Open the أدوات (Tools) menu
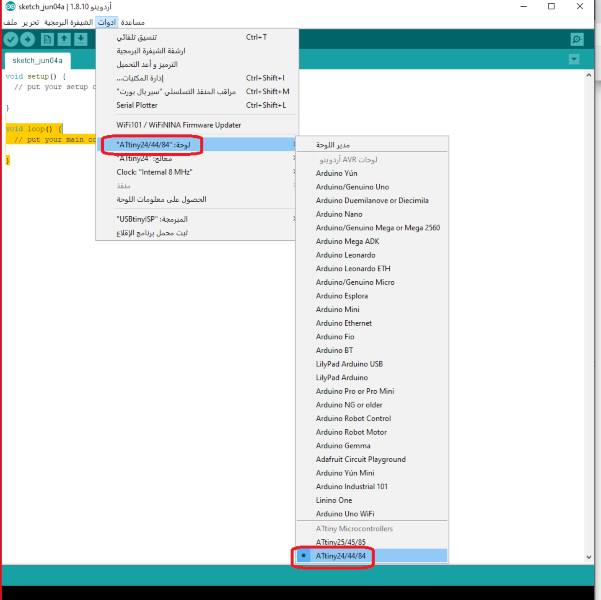 click(107, 23)
